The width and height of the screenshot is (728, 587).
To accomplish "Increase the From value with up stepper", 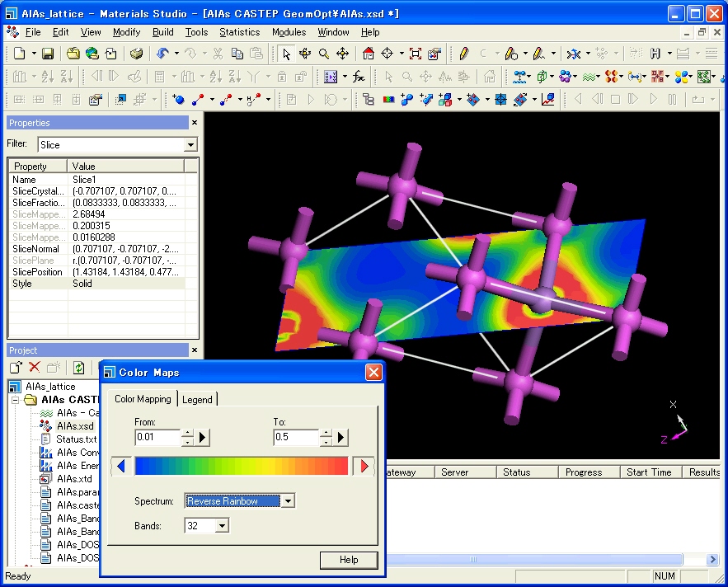I will 187,433.
